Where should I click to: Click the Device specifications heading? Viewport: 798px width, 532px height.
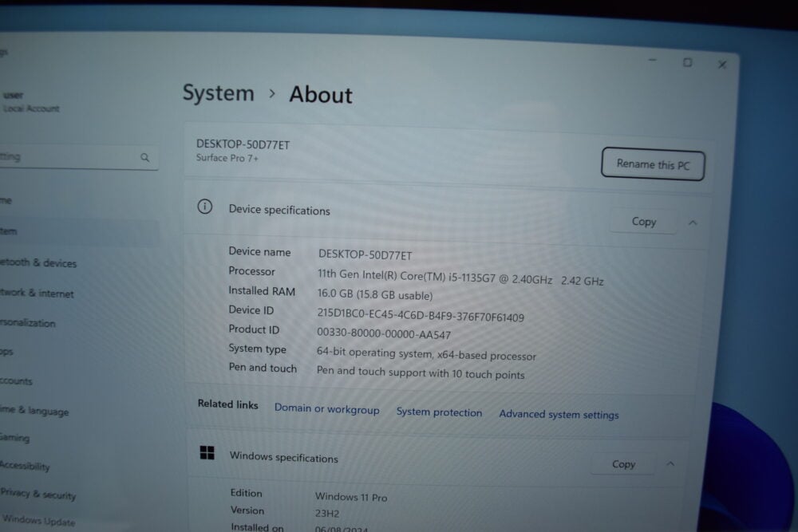click(279, 210)
